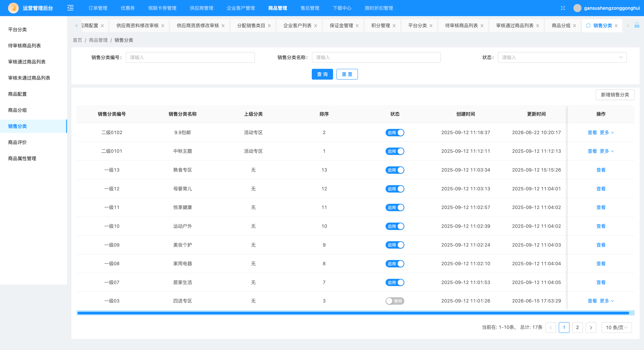Change page size from 10 条/页

coord(616,328)
